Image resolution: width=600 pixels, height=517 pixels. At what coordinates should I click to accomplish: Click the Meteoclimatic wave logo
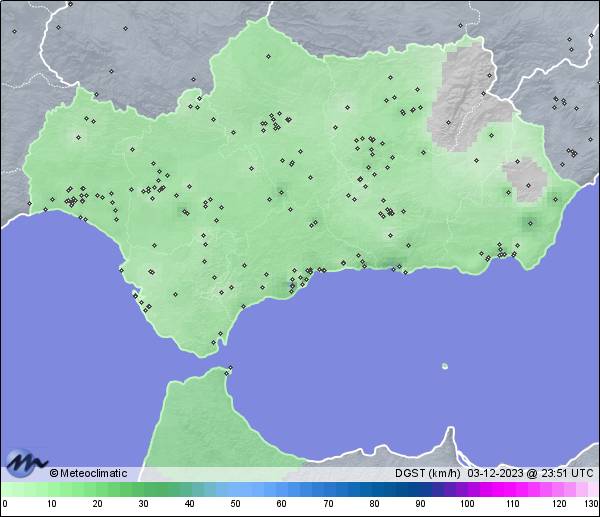coord(26,463)
